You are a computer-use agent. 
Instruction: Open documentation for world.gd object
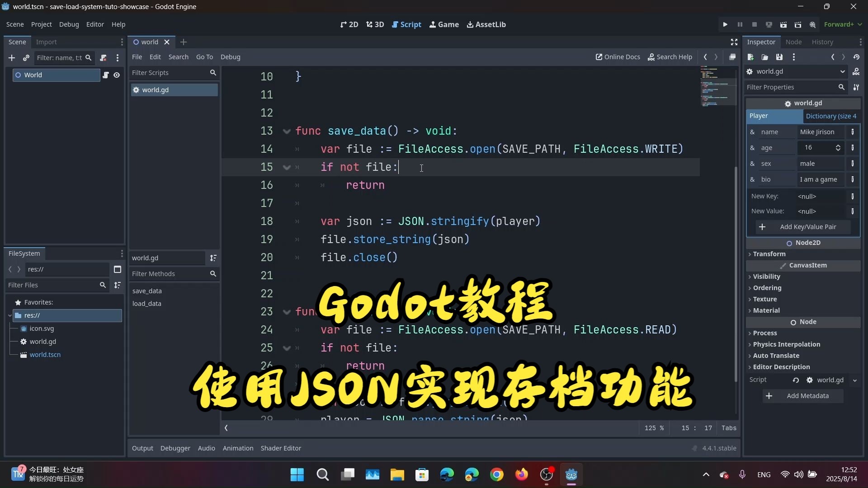point(856,71)
